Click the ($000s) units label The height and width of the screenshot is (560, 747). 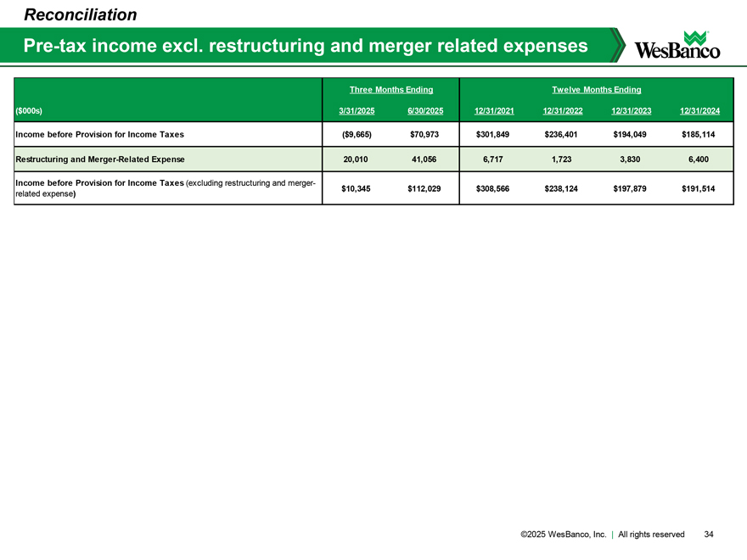point(29,111)
